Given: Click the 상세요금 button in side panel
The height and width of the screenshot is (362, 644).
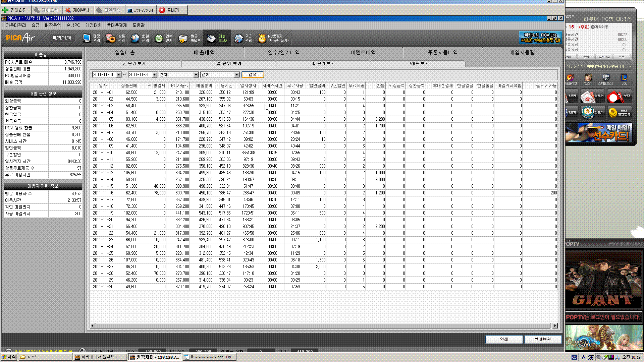Looking at the screenshot, I should [604, 57].
